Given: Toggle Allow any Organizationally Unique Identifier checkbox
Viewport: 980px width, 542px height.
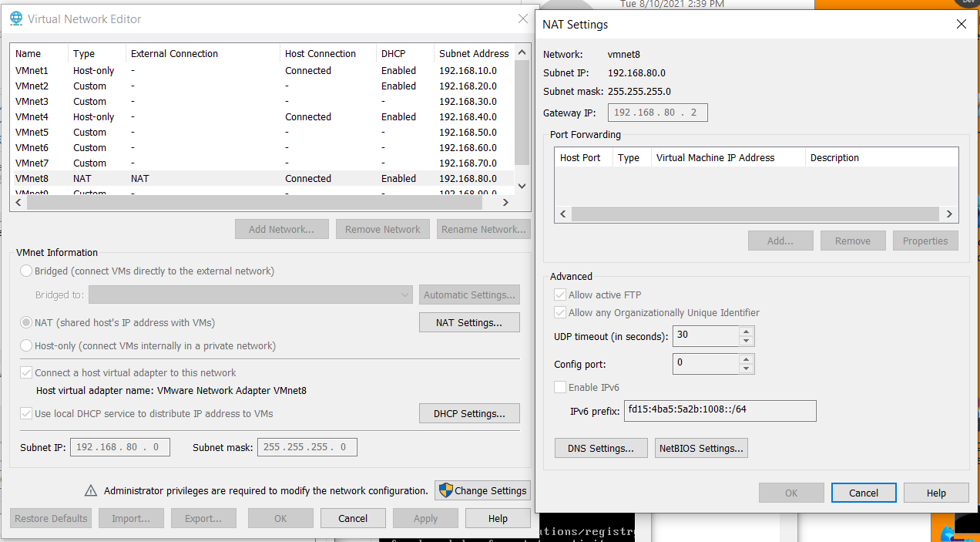Looking at the screenshot, I should click(560, 312).
